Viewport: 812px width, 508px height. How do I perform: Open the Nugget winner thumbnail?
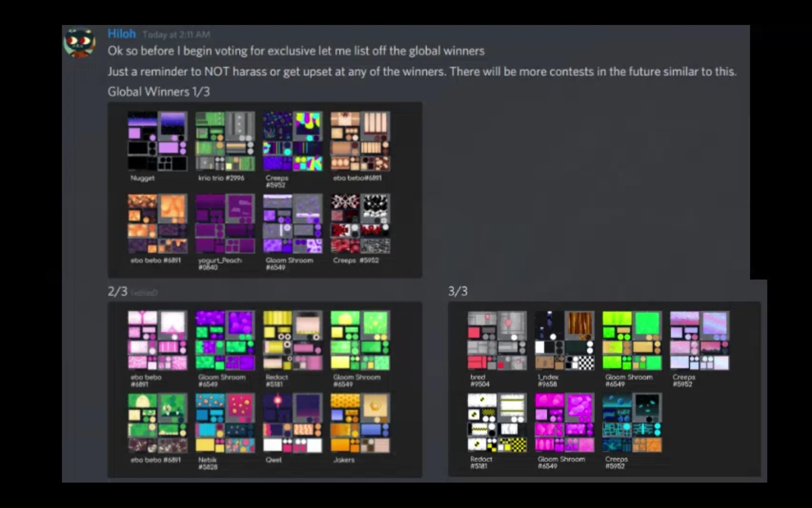click(157, 142)
